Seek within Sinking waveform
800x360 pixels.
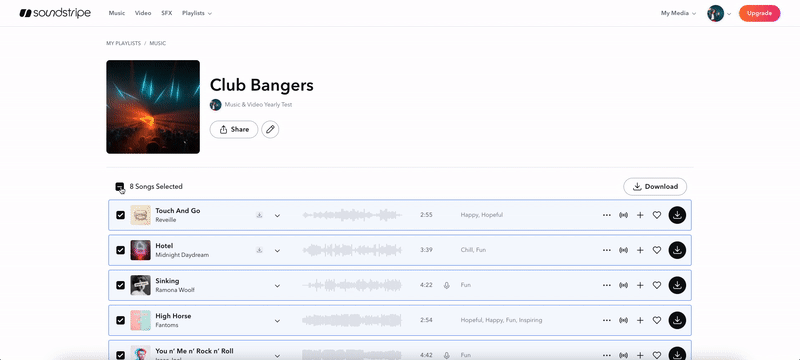pyautogui.click(x=352, y=286)
